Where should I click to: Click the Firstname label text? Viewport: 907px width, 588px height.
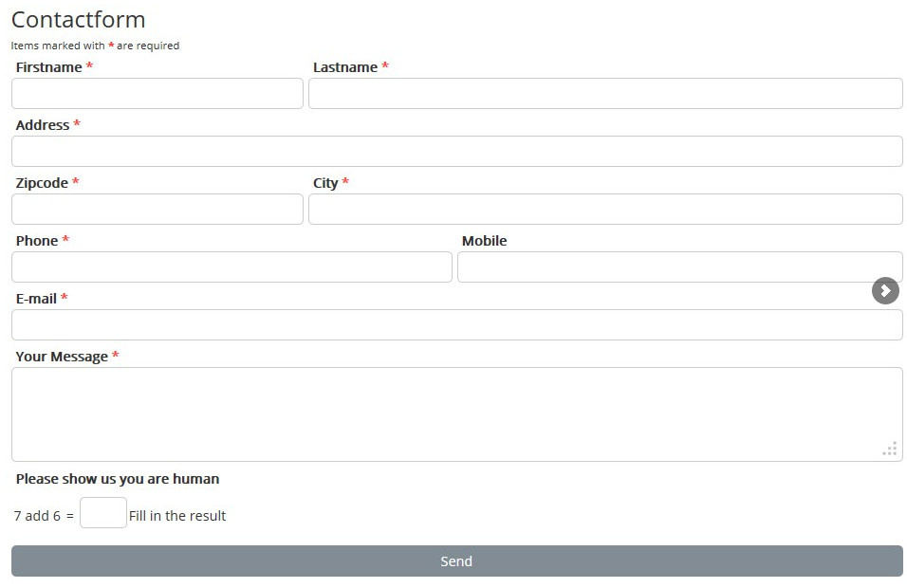pos(48,67)
